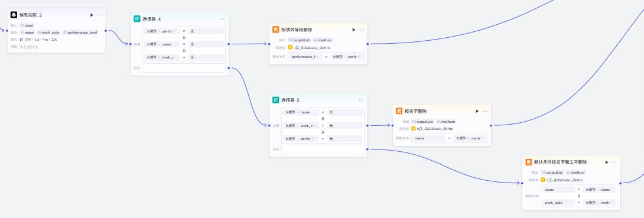
Task: Run the 默认条件按名字和工号删除 node
Action: coord(607,162)
